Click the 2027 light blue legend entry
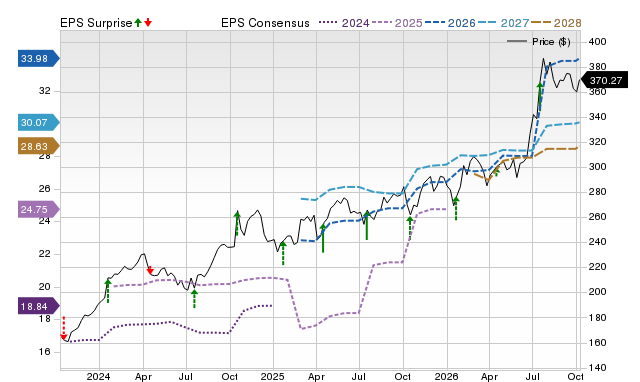Screen dimensions: 640x382 (503, 23)
